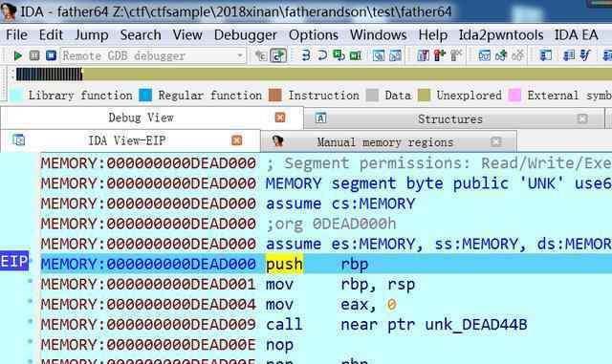Click the EIP marker in the gutter
The height and width of the screenshot is (364, 612).
[14, 261]
